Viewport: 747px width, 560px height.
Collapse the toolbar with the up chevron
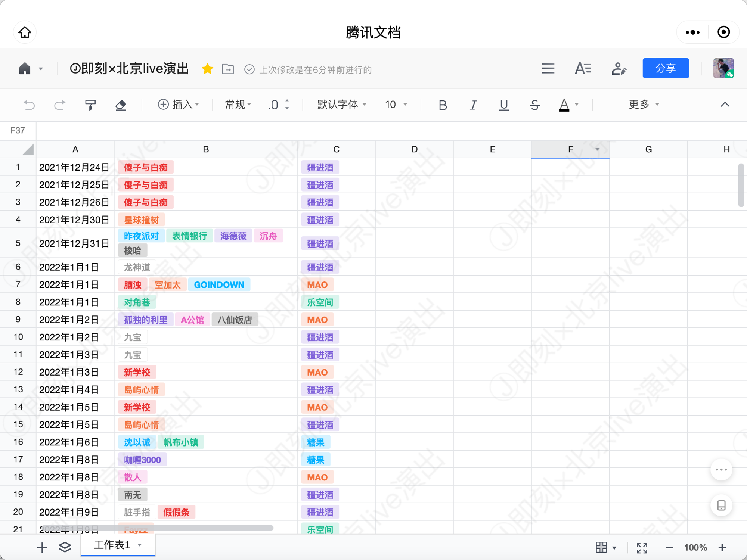point(725,105)
